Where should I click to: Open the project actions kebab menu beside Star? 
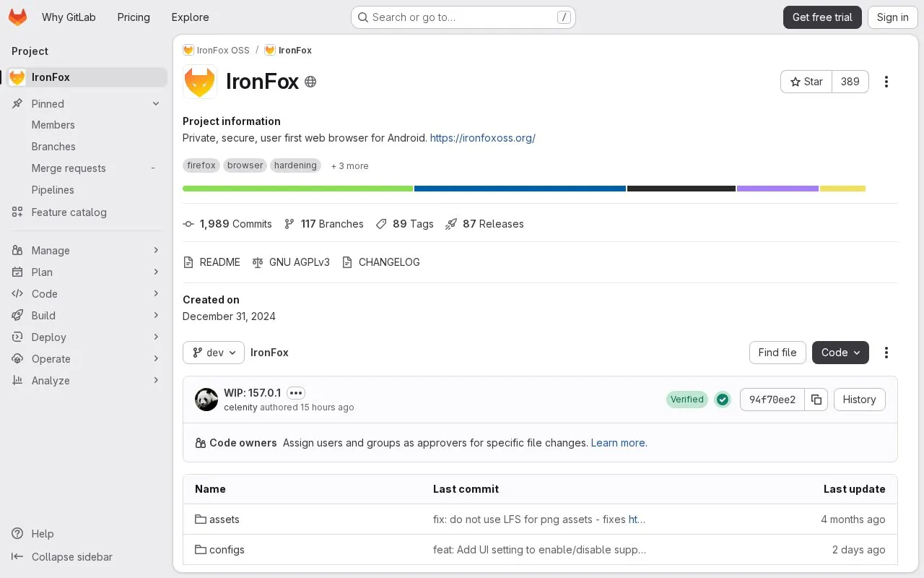(x=886, y=82)
